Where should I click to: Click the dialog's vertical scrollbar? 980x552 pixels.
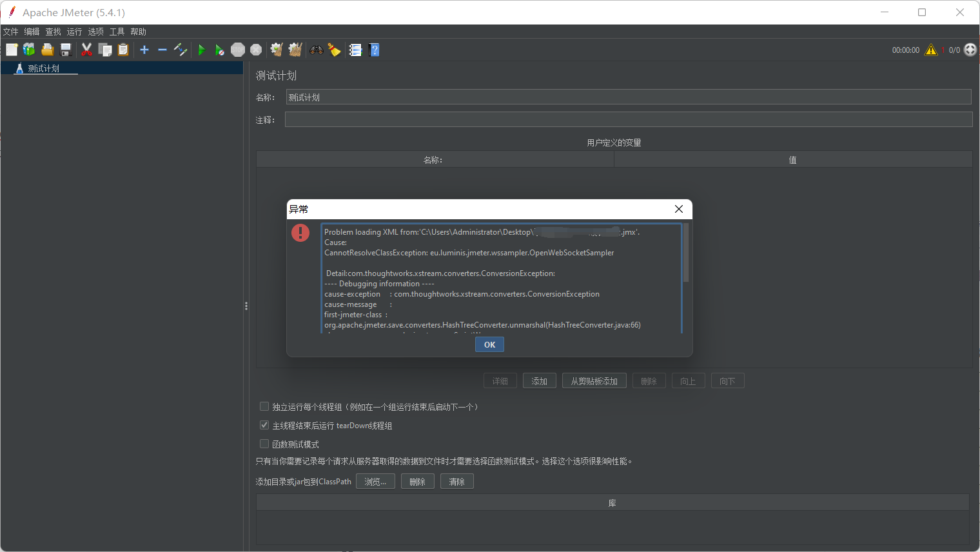pos(686,253)
